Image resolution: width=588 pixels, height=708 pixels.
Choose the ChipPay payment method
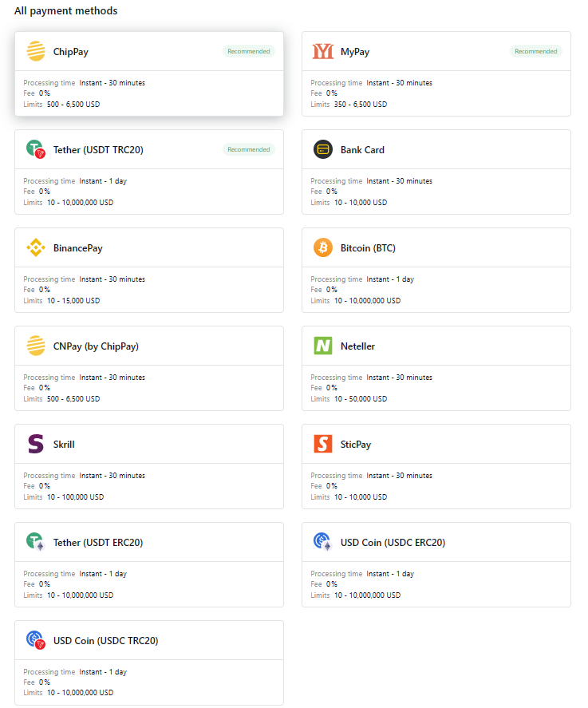point(149,73)
